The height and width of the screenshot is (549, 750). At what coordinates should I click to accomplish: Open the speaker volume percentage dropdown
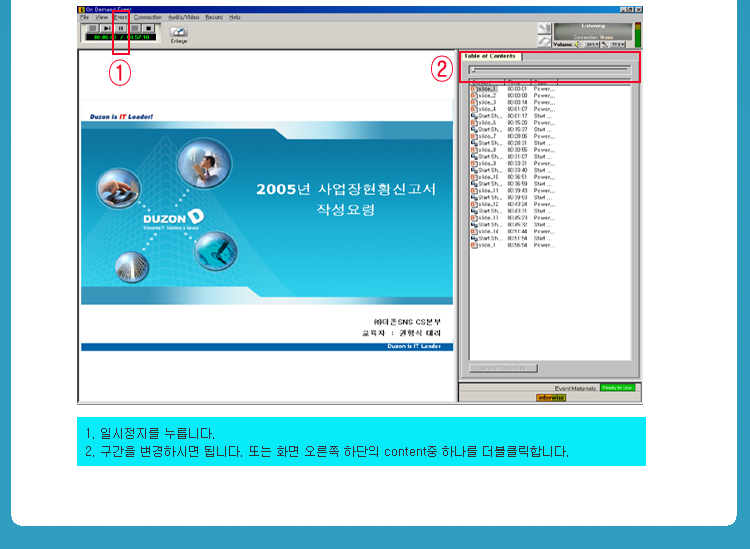(x=592, y=44)
